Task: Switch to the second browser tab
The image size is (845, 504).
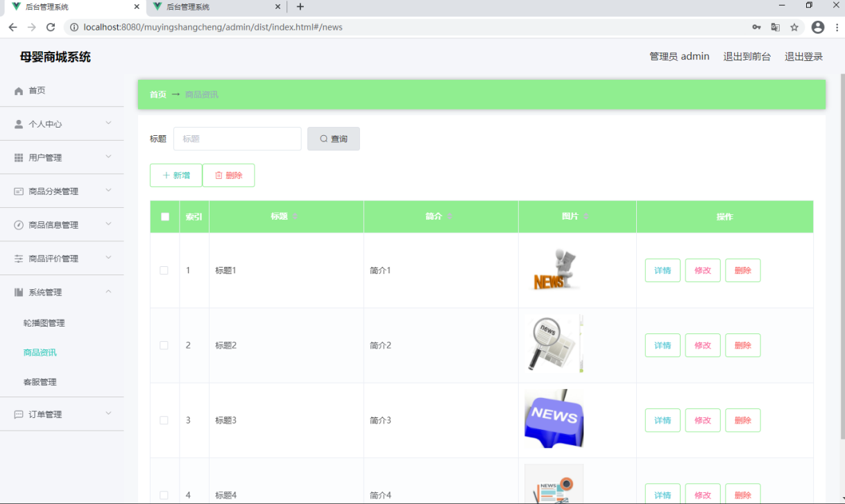Action: (x=215, y=7)
